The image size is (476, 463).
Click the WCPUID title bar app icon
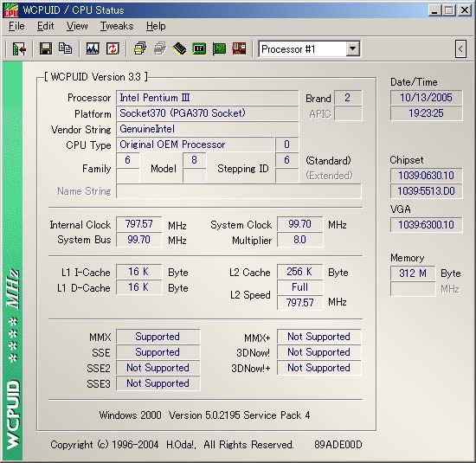(11, 10)
